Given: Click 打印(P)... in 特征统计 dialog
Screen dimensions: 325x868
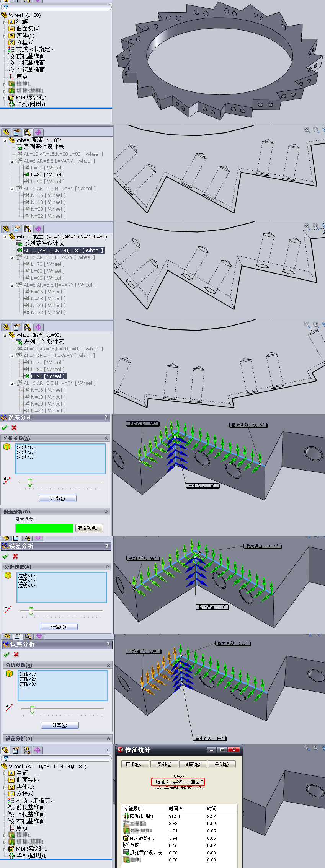Looking at the screenshot, I should pos(135,764).
